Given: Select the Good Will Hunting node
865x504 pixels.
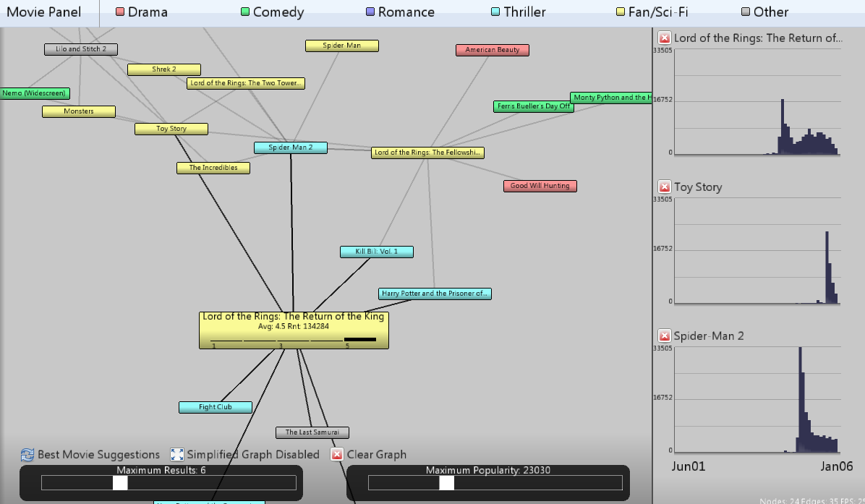Looking at the screenshot, I should pos(540,186).
